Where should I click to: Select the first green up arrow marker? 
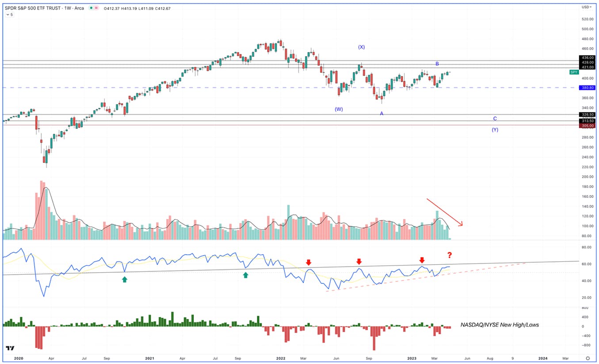click(125, 279)
